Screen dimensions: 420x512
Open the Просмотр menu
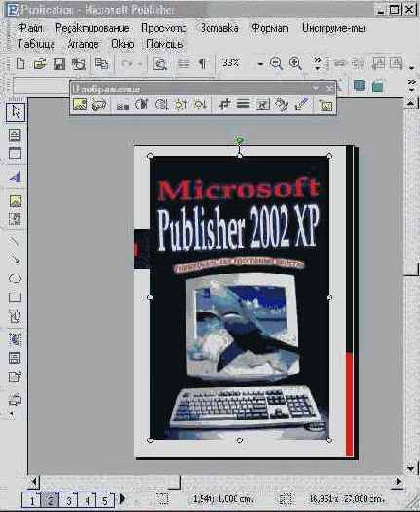tap(164, 28)
